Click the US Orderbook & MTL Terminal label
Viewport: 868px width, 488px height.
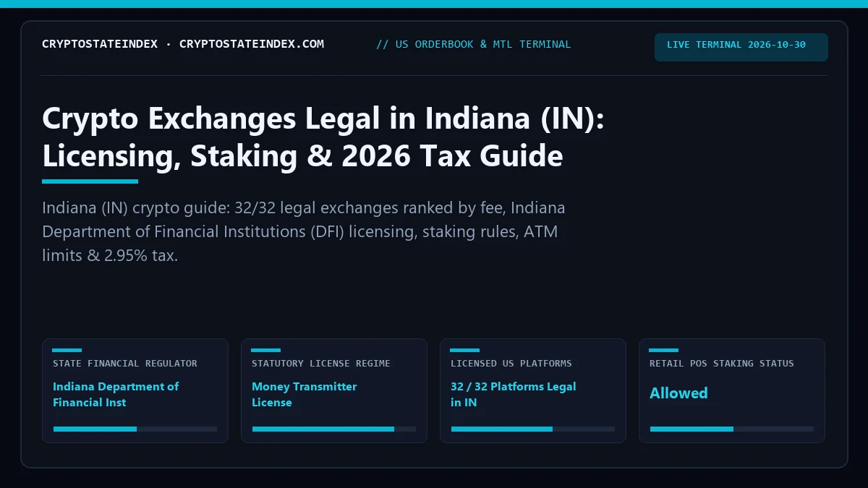pyautogui.click(x=474, y=44)
